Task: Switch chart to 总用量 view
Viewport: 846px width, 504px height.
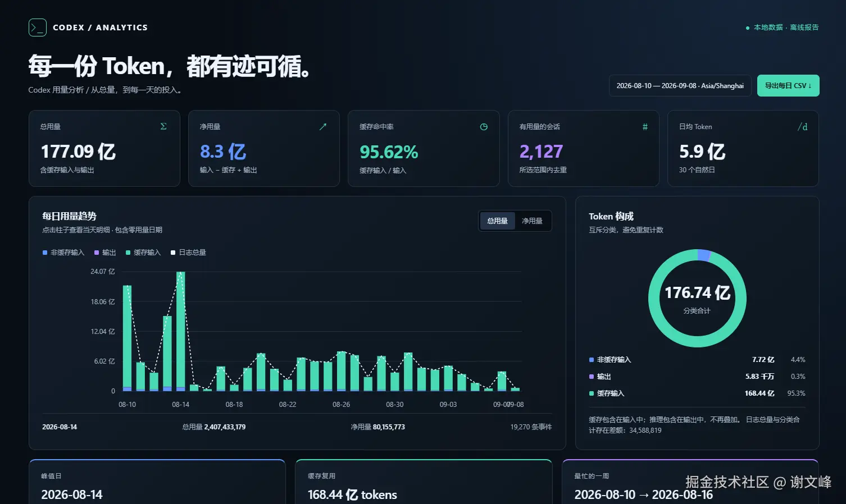Action: [497, 221]
